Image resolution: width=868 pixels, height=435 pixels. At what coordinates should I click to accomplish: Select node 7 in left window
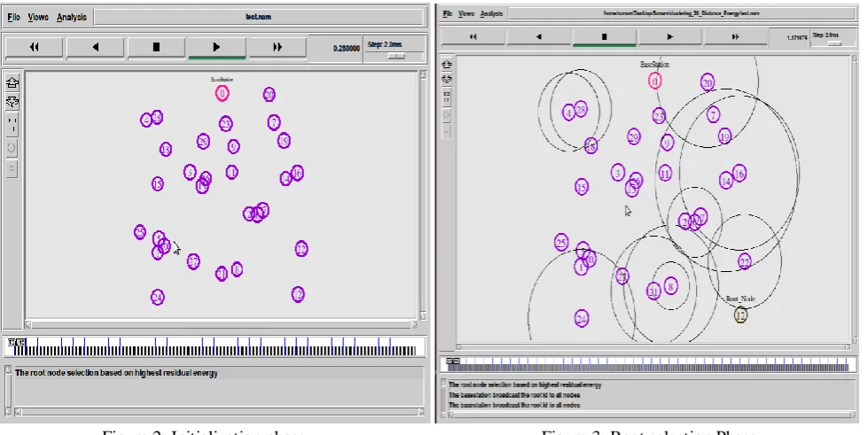point(274,121)
